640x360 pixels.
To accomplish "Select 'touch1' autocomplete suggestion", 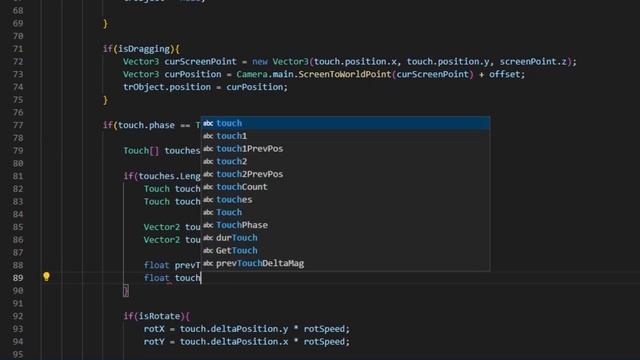I will [x=345, y=136].
